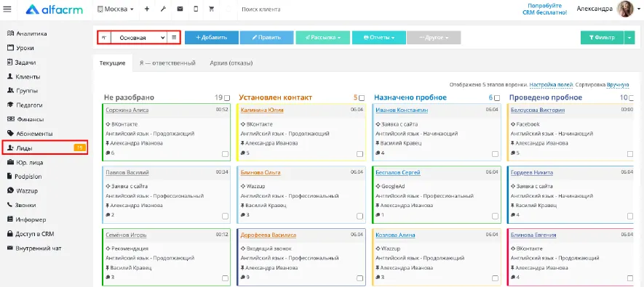
Task: Click the Фильтр button
Action: click(x=602, y=37)
